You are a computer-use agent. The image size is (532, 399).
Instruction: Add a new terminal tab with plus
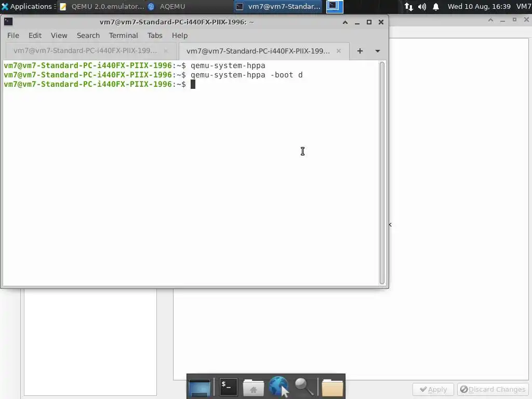tap(360, 51)
